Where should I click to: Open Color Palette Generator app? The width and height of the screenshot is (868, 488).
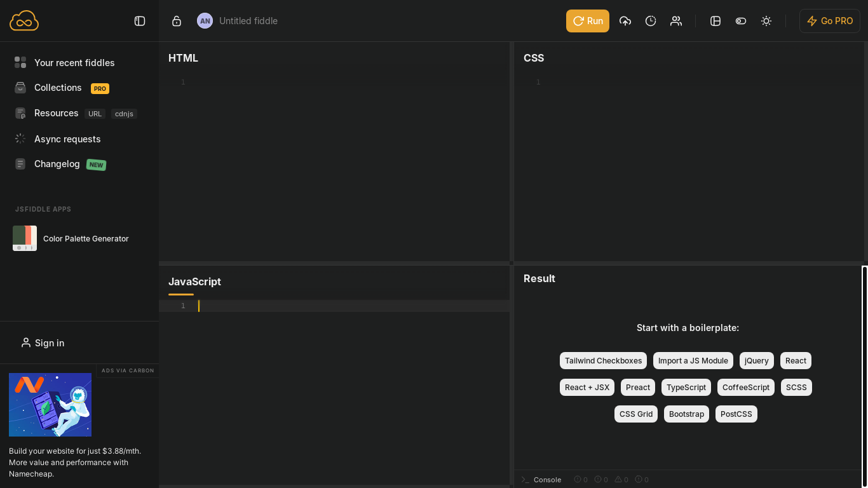coord(86,239)
